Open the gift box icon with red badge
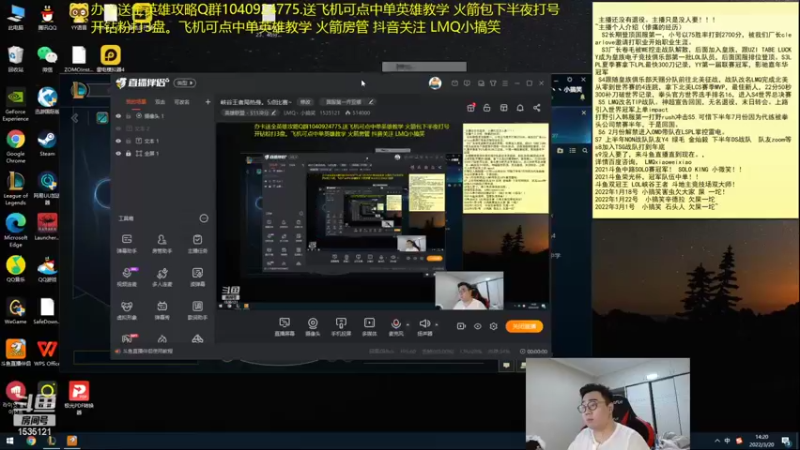 (x=470, y=108)
